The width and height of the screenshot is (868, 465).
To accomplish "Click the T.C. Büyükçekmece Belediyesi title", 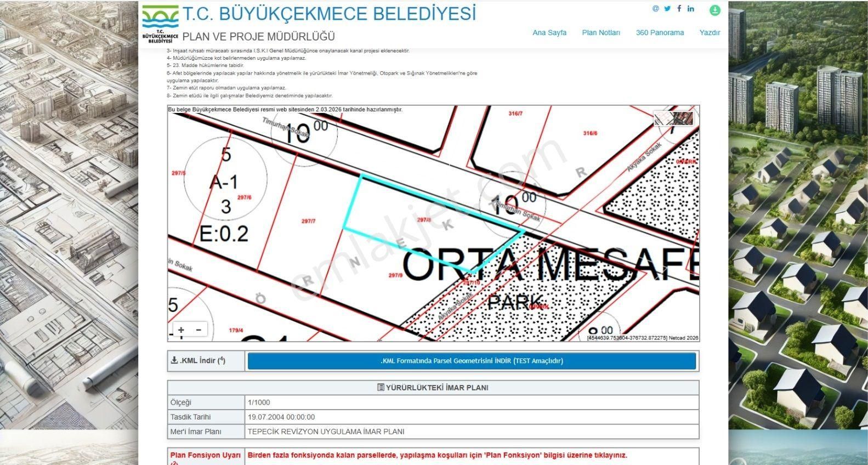I will click(329, 14).
